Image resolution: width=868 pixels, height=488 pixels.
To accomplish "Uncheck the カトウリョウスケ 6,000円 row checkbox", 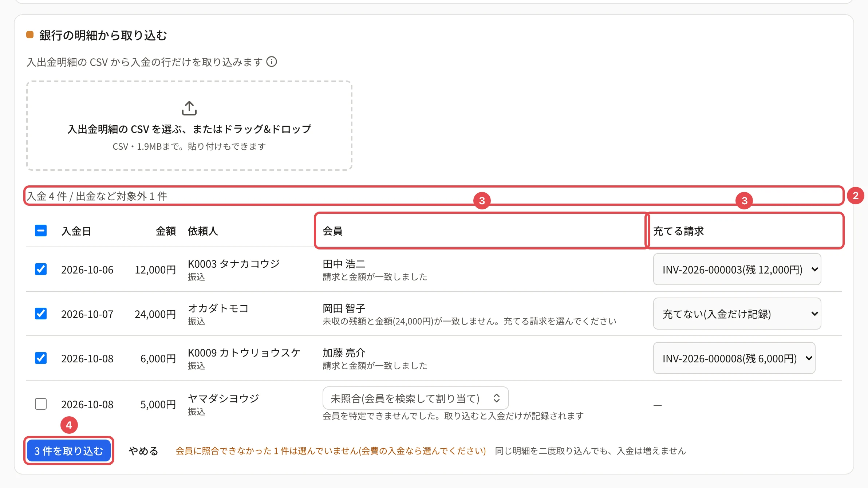I will (x=41, y=358).
